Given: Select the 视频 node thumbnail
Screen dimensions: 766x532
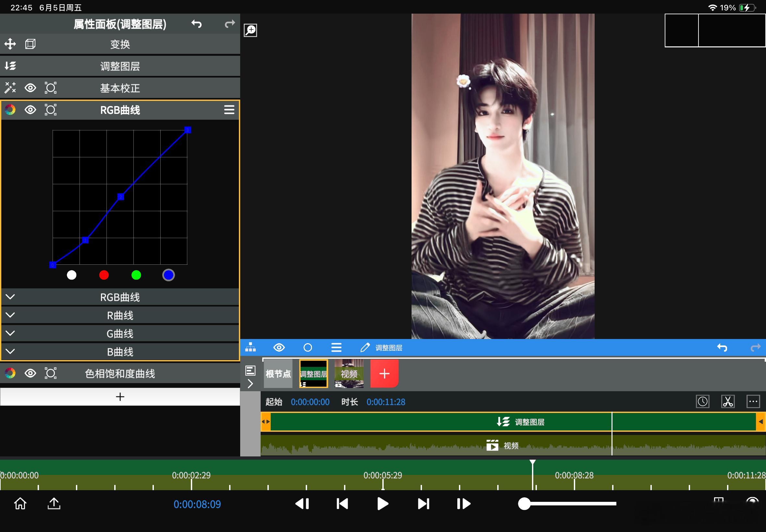Looking at the screenshot, I should point(349,374).
